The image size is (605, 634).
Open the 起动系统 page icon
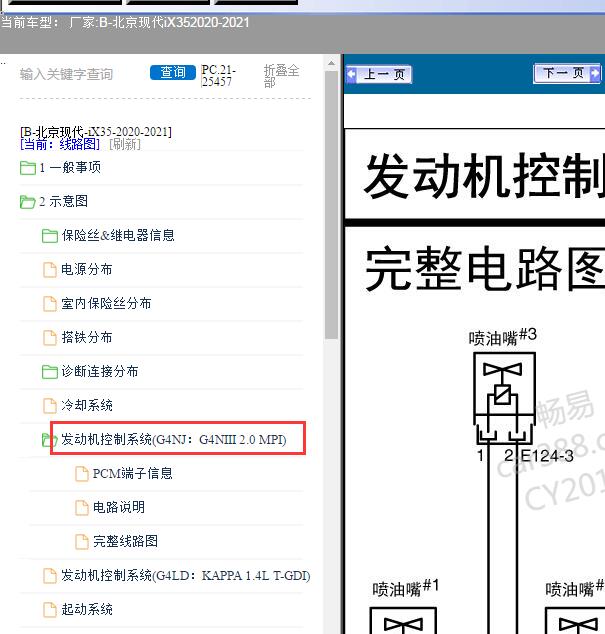tap(50, 610)
